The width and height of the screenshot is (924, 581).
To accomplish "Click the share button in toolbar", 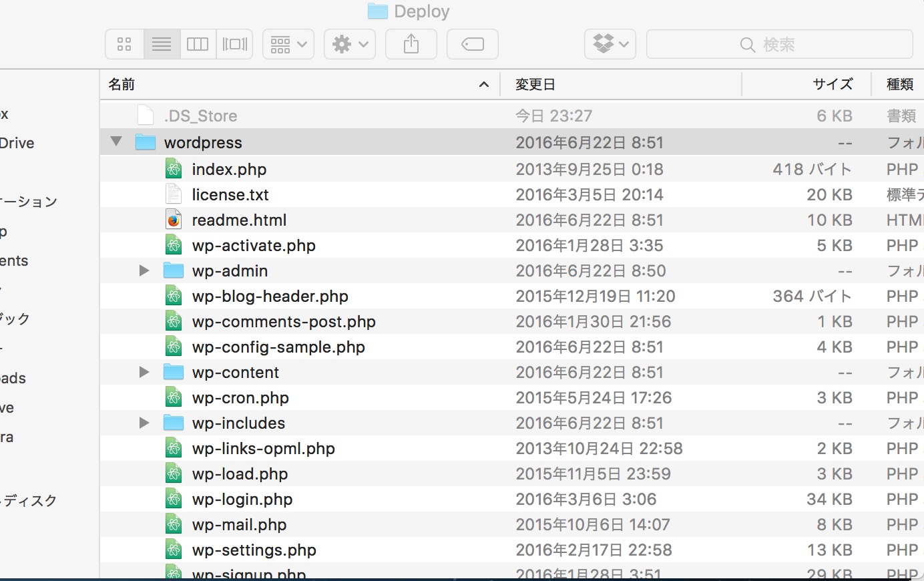I will pos(411,44).
